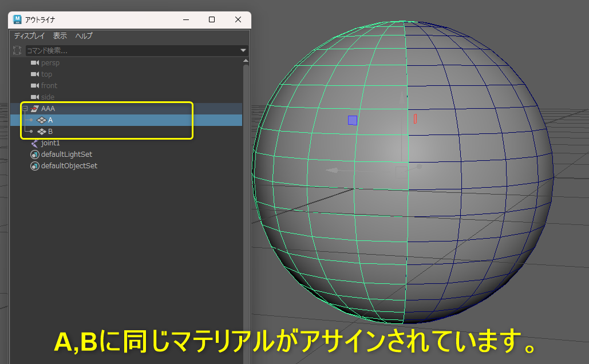Screen dimensions: 589x364
Task: Click the mesh icon beside A
Action: coord(41,120)
